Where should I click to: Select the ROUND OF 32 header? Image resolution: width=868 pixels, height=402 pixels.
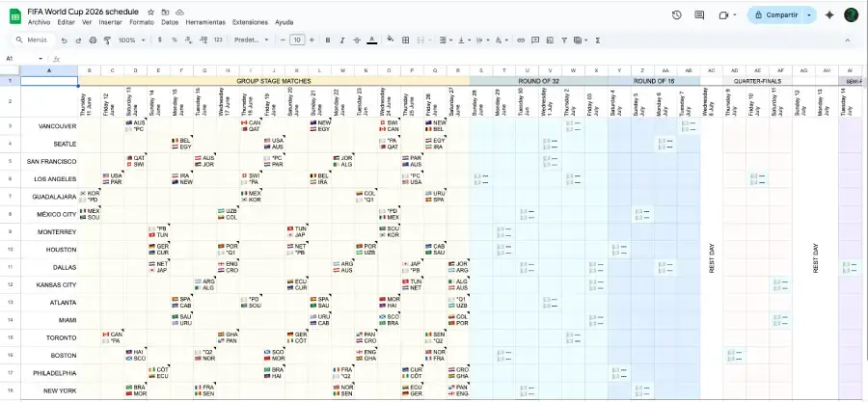pyautogui.click(x=538, y=81)
